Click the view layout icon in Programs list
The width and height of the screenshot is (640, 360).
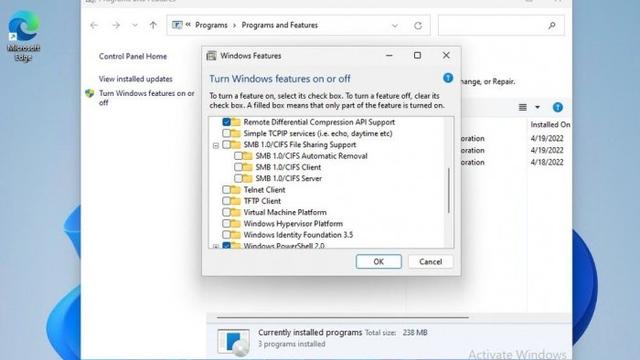(x=522, y=107)
